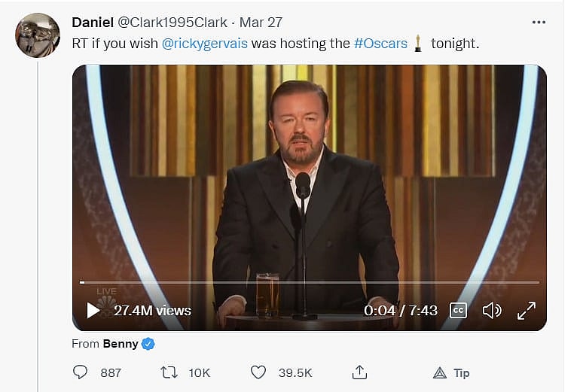Click the 10K retweets count

(200, 372)
